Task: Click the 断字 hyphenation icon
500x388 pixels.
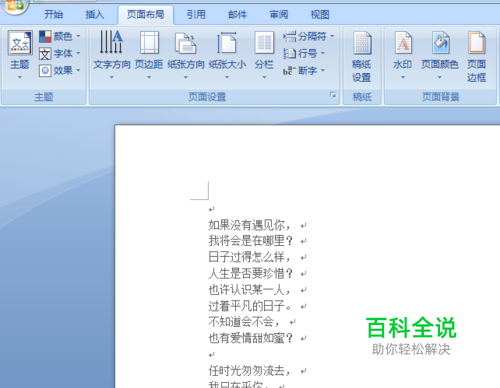Action: coord(289,71)
